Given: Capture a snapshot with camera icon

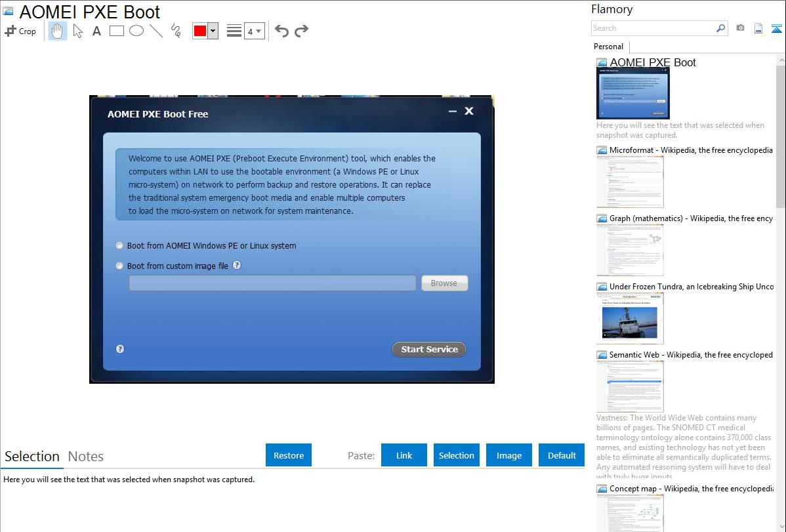Looking at the screenshot, I should tap(740, 28).
